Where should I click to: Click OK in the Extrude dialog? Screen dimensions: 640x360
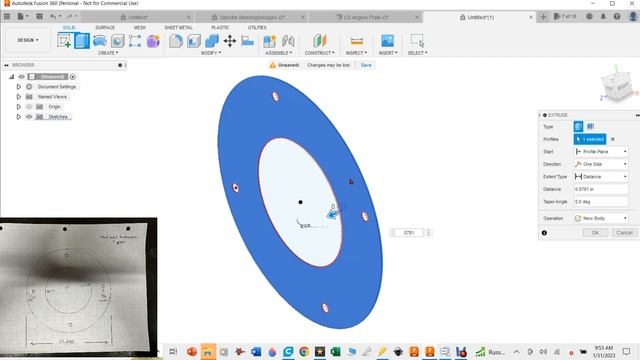(x=595, y=233)
